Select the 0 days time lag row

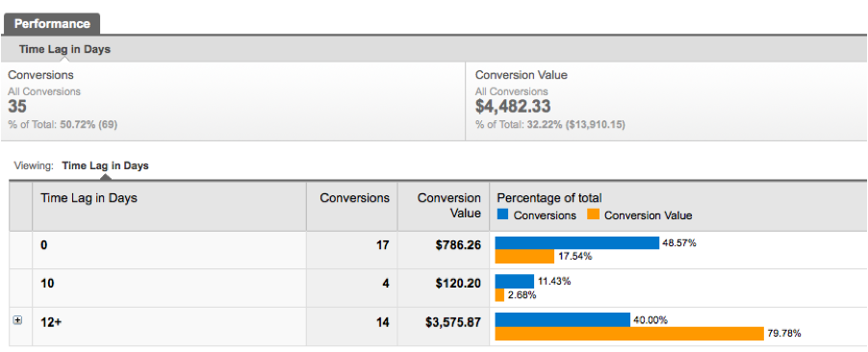tap(439, 250)
